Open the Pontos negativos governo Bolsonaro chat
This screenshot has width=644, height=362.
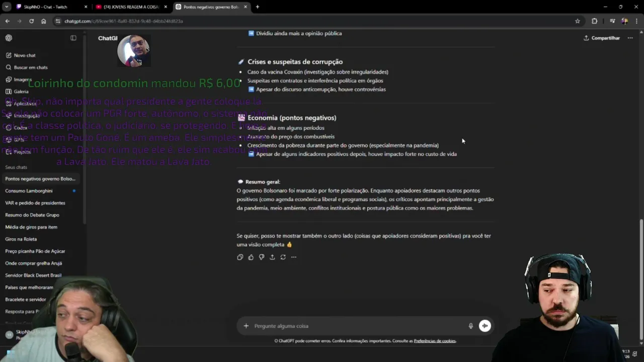(40, 178)
